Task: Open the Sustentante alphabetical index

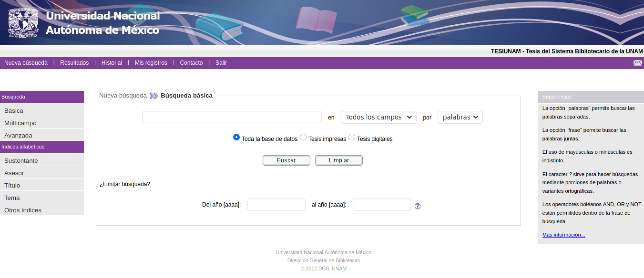Action: coord(42,160)
